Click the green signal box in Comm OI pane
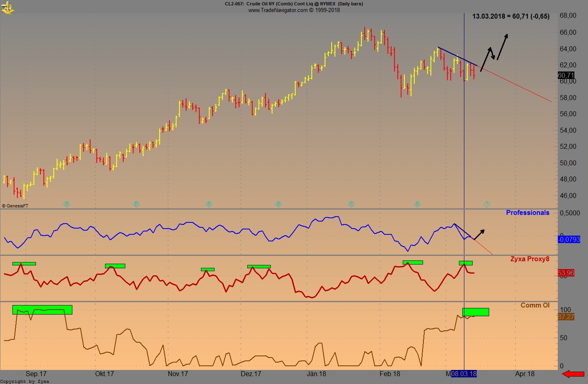The image size is (588, 384). 475,312
